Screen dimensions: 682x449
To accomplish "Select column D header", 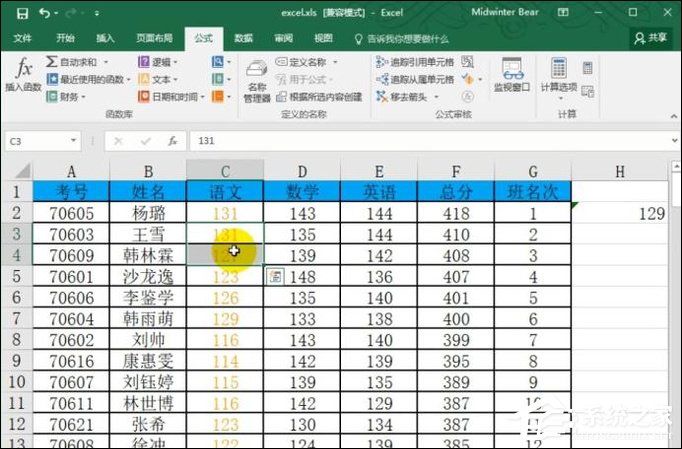I will pyautogui.click(x=302, y=171).
